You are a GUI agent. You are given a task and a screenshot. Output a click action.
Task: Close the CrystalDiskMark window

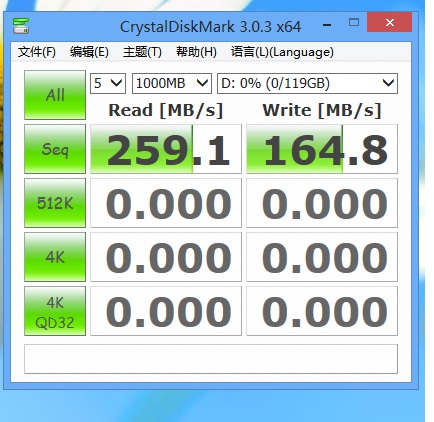[x=389, y=23]
